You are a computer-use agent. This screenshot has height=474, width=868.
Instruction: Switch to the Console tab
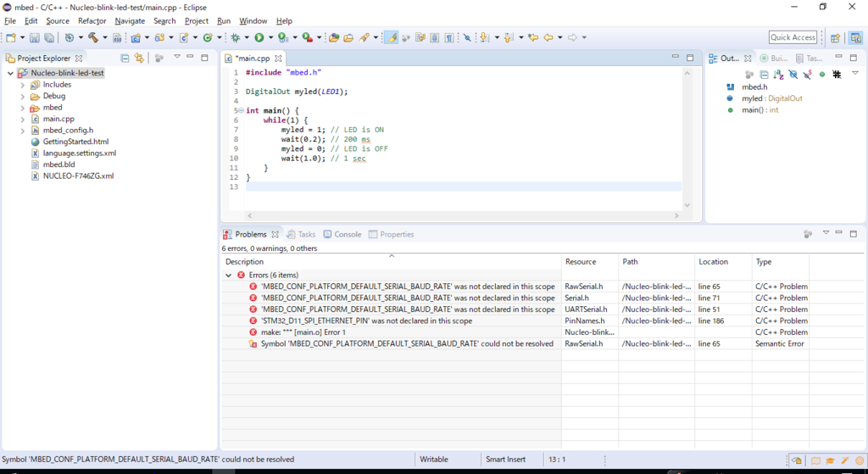point(342,234)
